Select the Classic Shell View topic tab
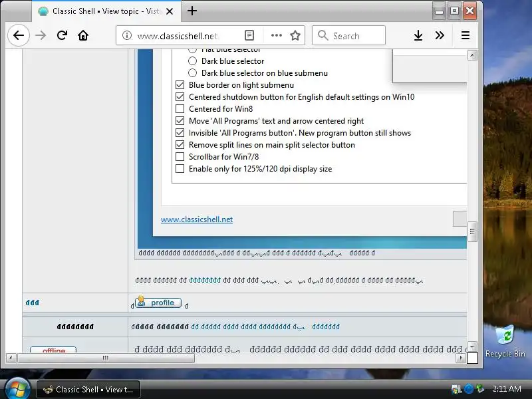 (x=106, y=11)
